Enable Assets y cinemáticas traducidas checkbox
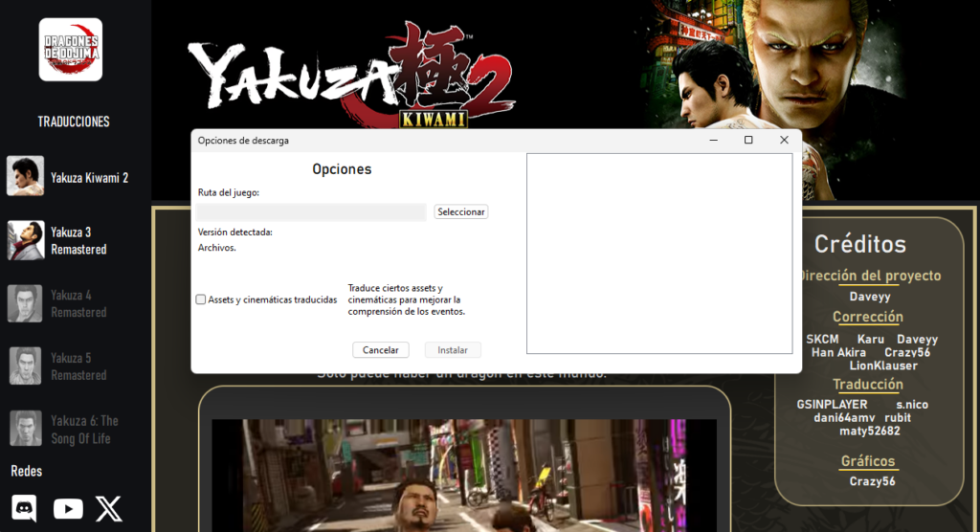980x532 pixels. point(201,299)
